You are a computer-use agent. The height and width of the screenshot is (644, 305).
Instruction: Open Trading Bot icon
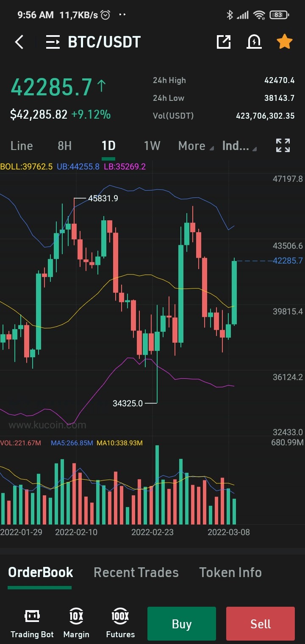tap(32, 624)
